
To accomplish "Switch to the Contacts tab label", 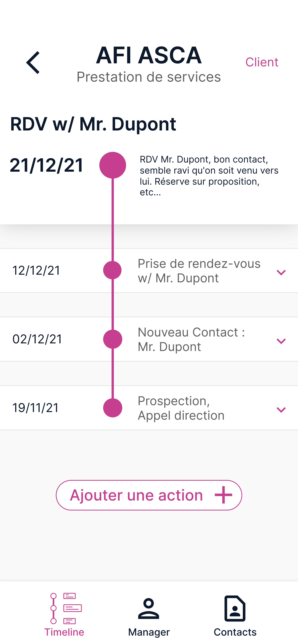I will [235, 632].
